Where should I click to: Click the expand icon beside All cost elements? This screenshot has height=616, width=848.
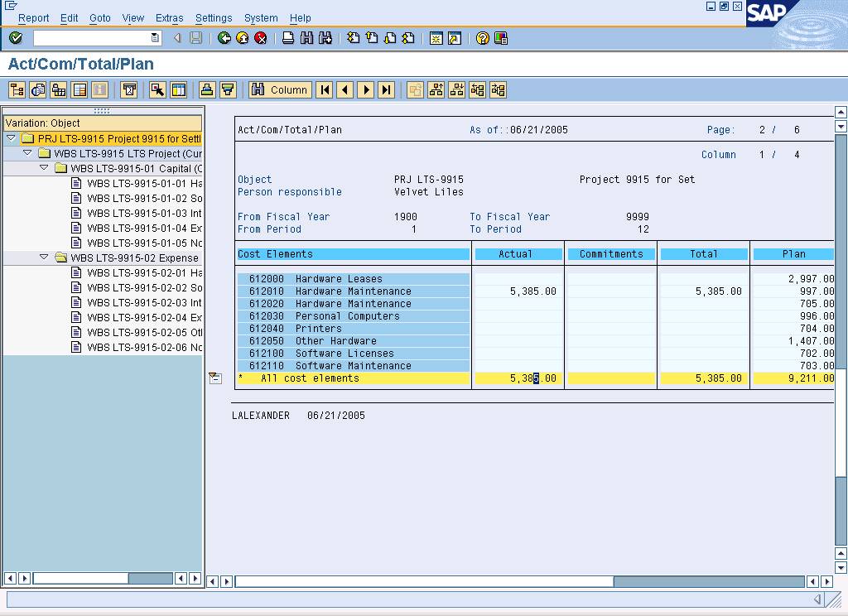[215, 378]
